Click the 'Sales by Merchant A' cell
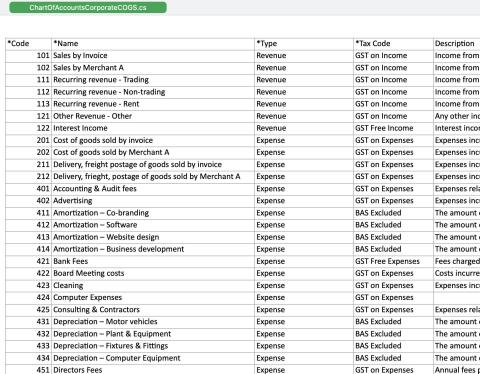This screenshot has width=480, height=374. pyautogui.click(x=153, y=68)
